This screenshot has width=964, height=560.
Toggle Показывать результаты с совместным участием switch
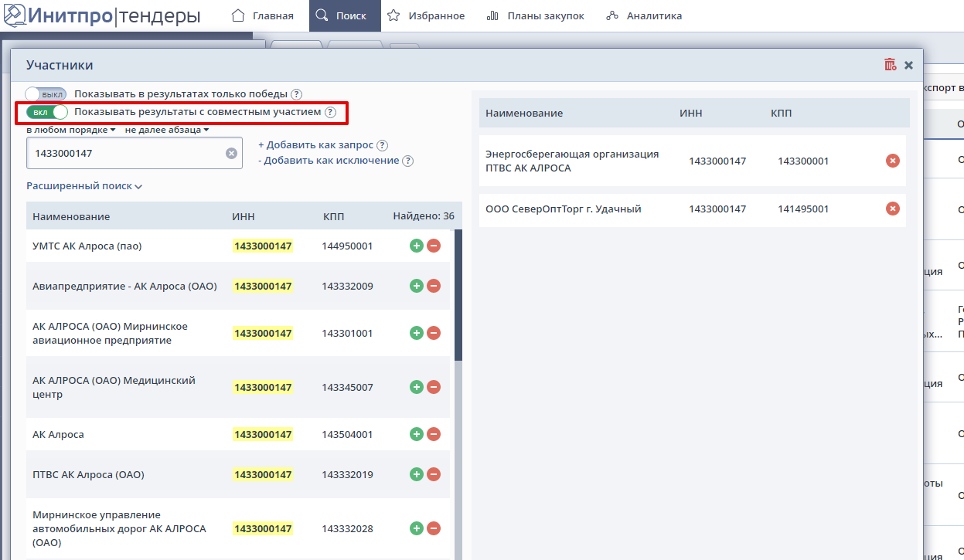(x=47, y=112)
